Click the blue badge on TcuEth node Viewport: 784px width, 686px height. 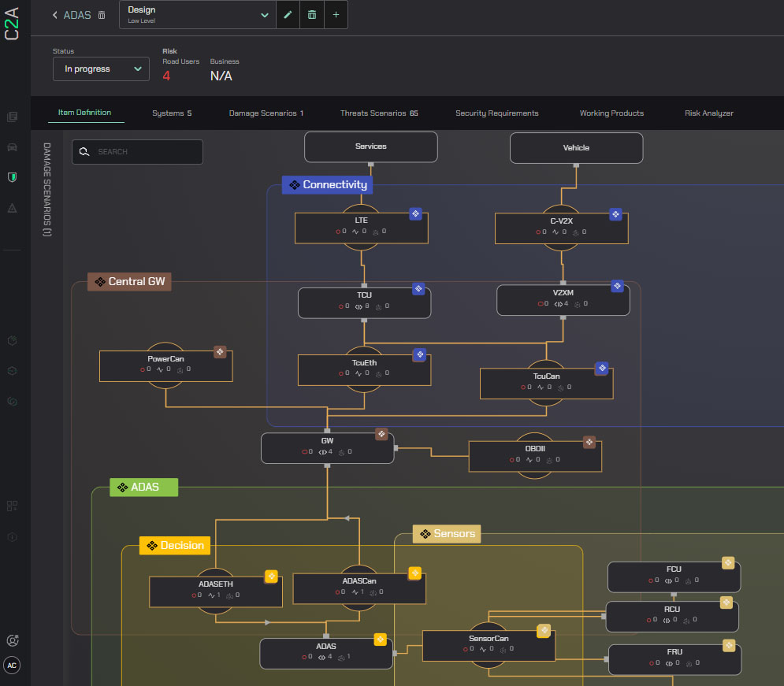pos(420,354)
